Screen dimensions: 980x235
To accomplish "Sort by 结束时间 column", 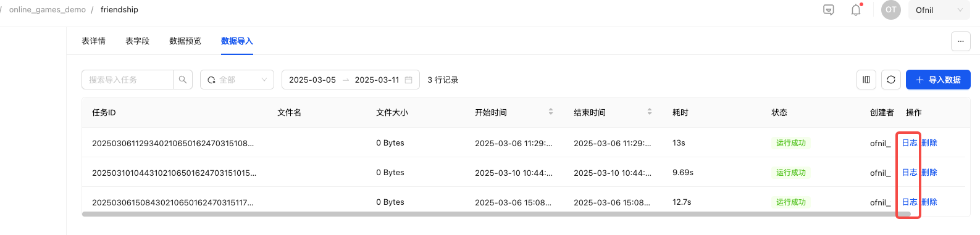I will click(x=650, y=112).
